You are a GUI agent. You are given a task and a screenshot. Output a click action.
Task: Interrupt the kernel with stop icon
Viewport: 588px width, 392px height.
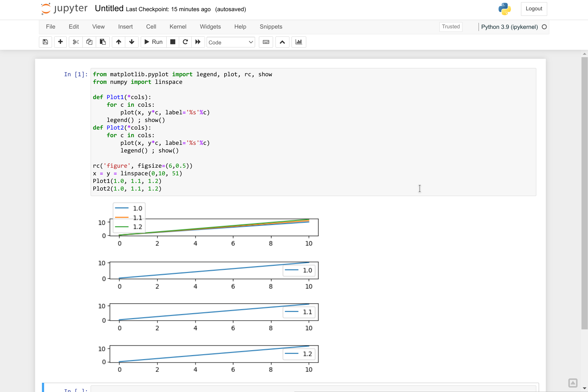coord(173,42)
